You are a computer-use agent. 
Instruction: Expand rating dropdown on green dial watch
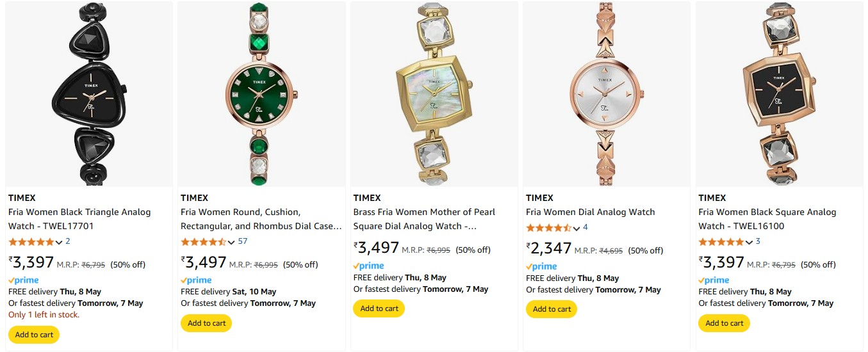click(232, 242)
